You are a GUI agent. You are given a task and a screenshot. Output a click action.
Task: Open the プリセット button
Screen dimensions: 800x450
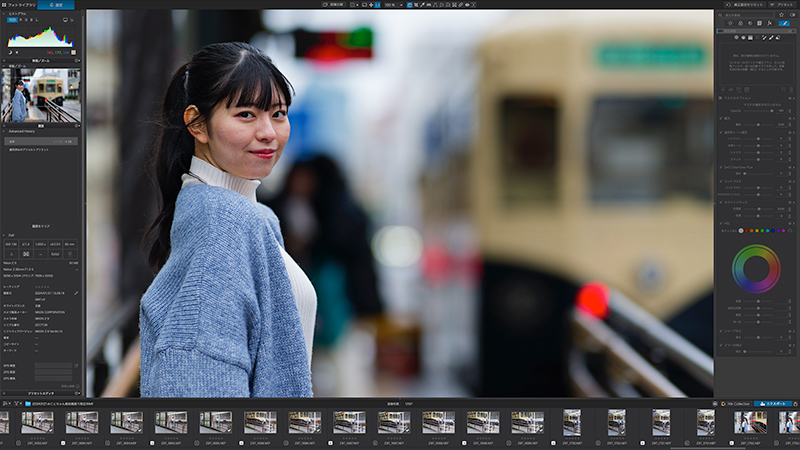pyautogui.click(x=781, y=4)
